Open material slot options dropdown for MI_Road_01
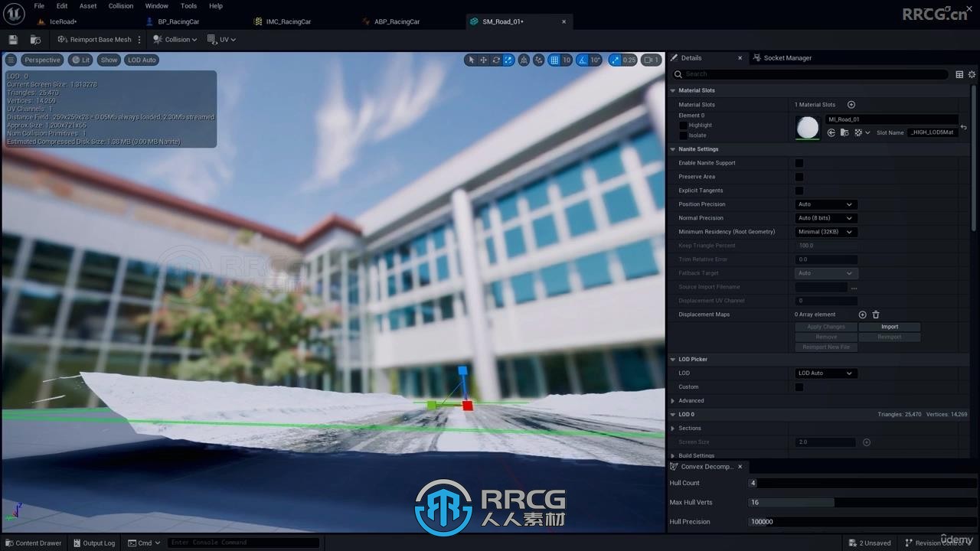This screenshot has height=551, width=980. pyautogui.click(x=861, y=132)
